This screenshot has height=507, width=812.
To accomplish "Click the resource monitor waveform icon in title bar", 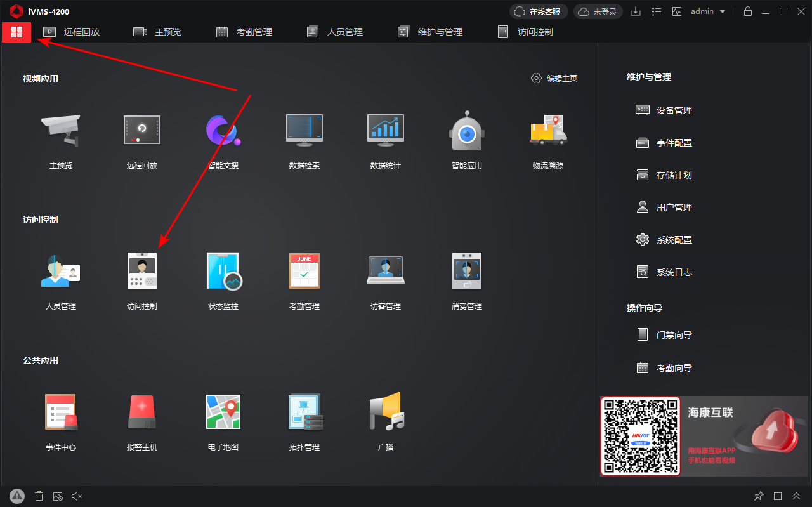I will point(677,11).
